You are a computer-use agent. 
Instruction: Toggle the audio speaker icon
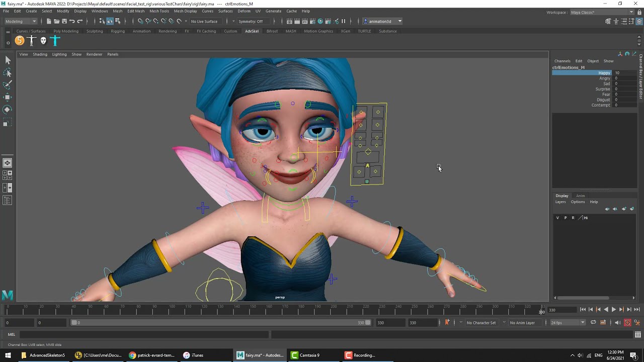coord(617,322)
